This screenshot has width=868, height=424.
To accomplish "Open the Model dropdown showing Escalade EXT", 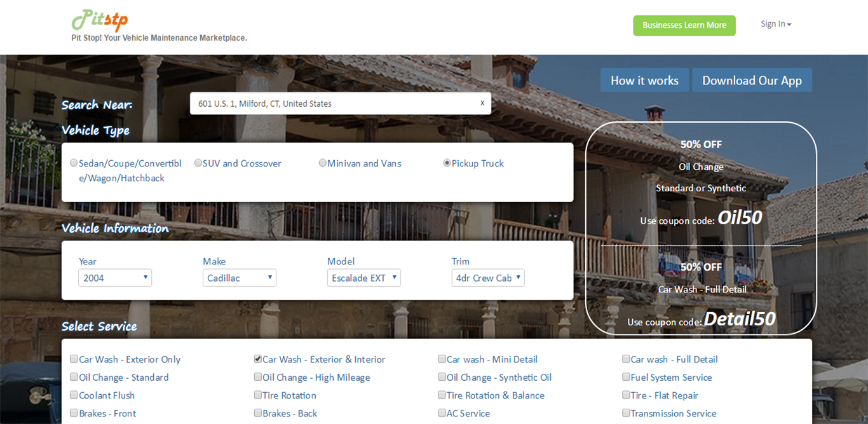I will 363,278.
